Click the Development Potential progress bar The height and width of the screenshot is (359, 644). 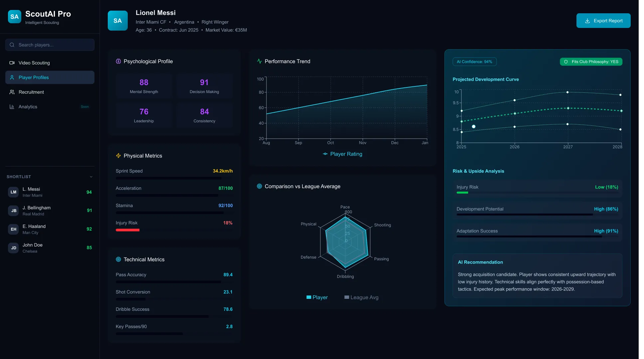(x=538, y=215)
